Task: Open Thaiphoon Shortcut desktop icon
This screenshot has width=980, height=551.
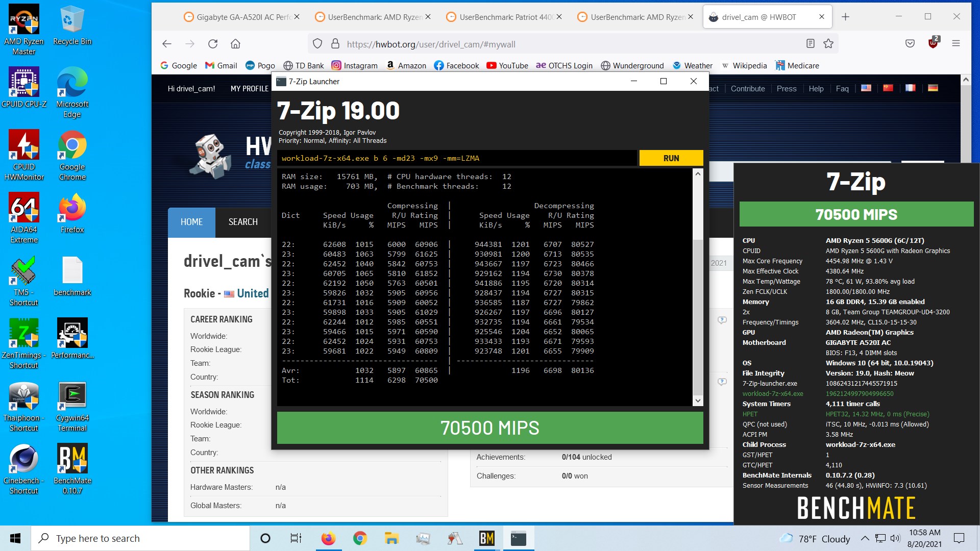Action: 24,407
